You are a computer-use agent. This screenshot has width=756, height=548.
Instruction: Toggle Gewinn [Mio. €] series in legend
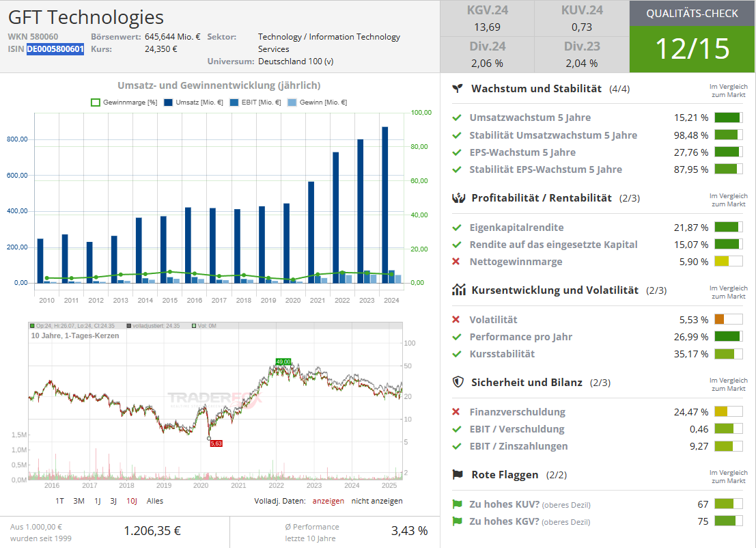tap(318, 102)
